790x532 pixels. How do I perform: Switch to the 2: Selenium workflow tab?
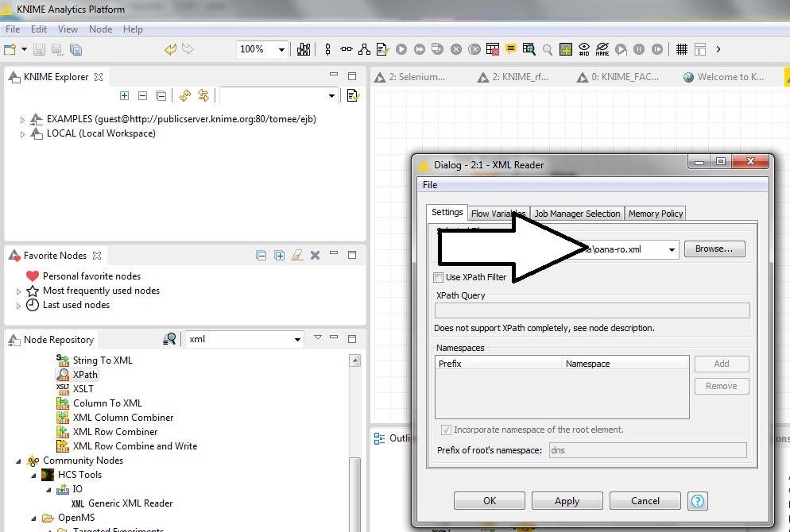coord(409,77)
